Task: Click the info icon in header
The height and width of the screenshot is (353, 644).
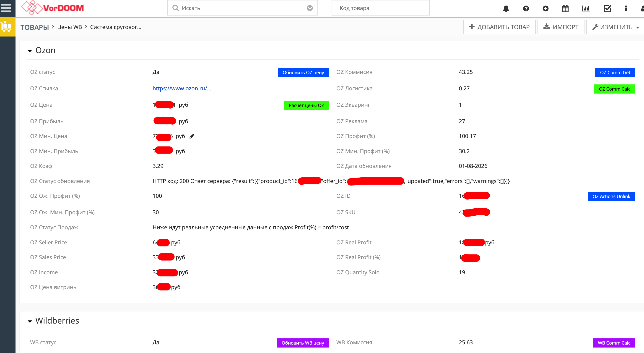Action: click(x=626, y=8)
